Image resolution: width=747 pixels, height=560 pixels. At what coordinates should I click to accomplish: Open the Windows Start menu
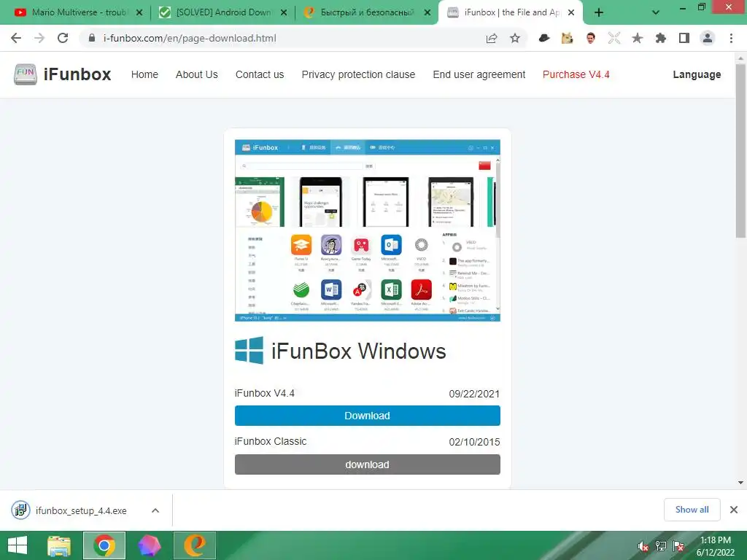18,545
